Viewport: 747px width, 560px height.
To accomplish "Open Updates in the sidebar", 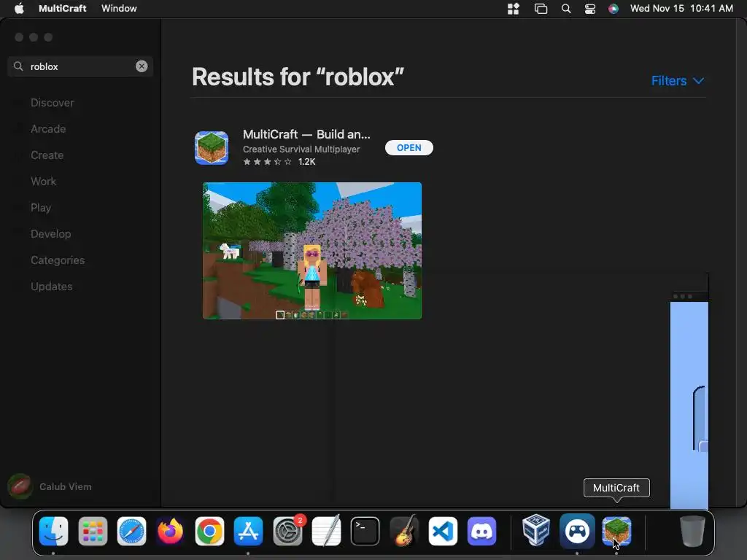I will click(x=52, y=286).
